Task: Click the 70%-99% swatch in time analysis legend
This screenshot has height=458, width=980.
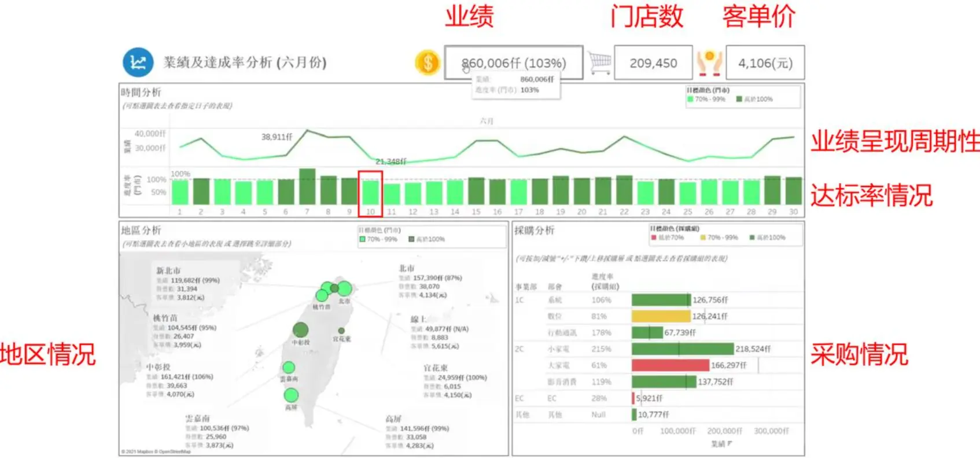Action: pos(690,99)
